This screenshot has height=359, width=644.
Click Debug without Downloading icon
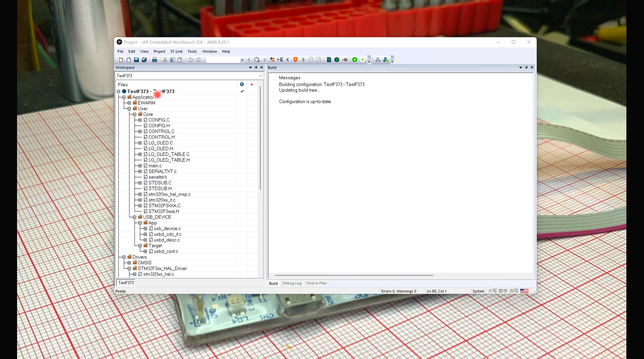(x=363, y=60)
